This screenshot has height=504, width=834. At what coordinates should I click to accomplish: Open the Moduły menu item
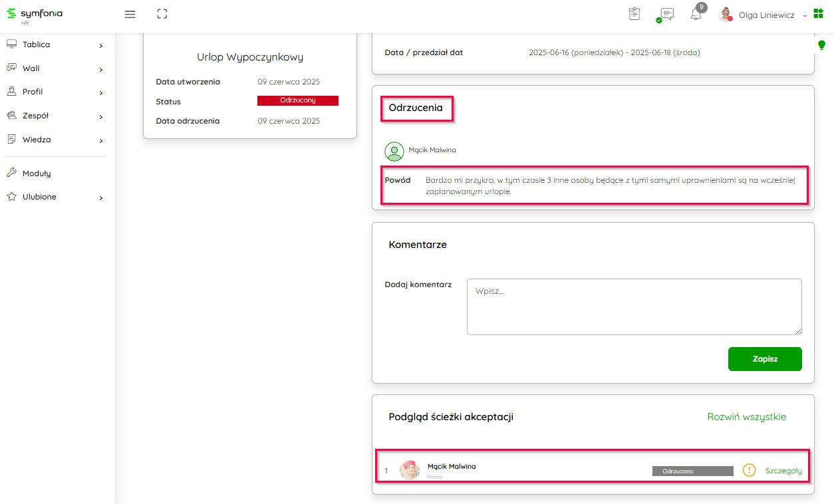37,174
